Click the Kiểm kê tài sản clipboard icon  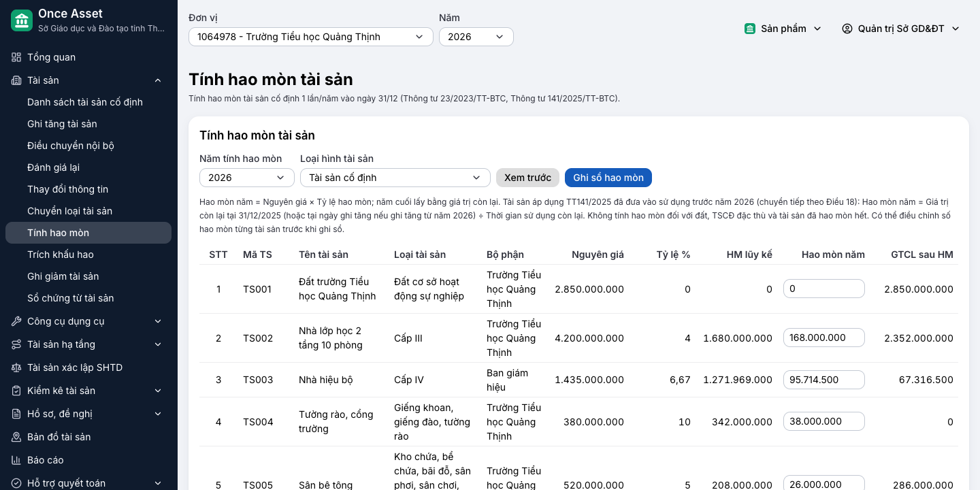click(x=16, y=391)
